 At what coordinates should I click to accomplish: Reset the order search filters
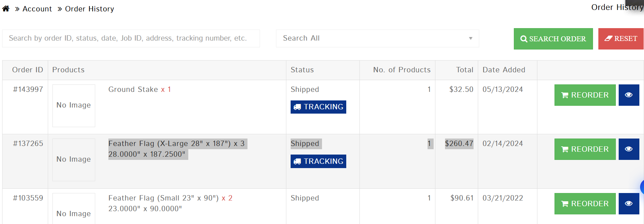coord(620,39)
